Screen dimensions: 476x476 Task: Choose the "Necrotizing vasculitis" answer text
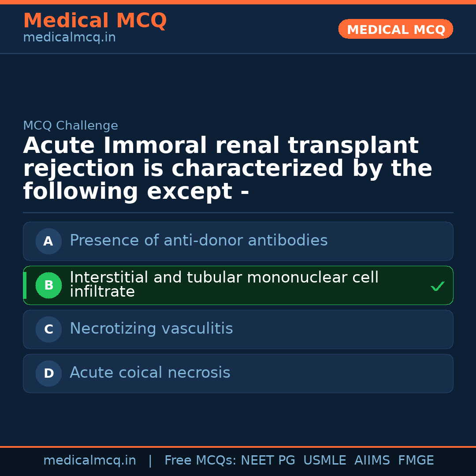coord(151,329)
